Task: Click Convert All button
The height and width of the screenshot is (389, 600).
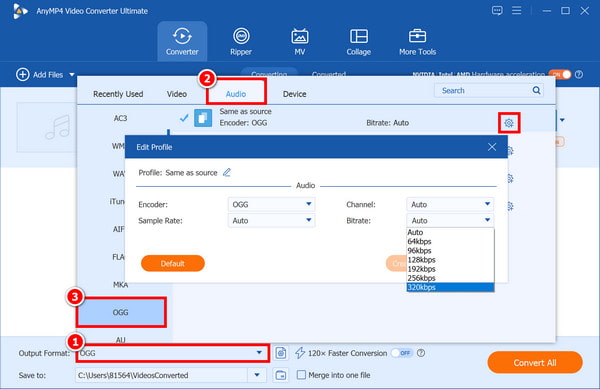Action: click(x=535, y=363)
